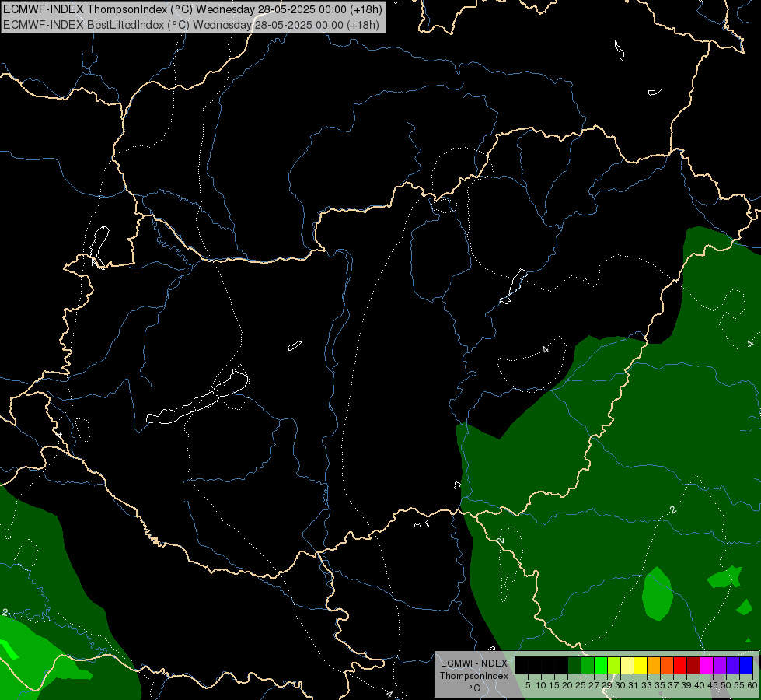761x700 pixels.
Task: Click the black legend swatch between 15 and 20
Action: pyautogui.click(x=561, y=665)
